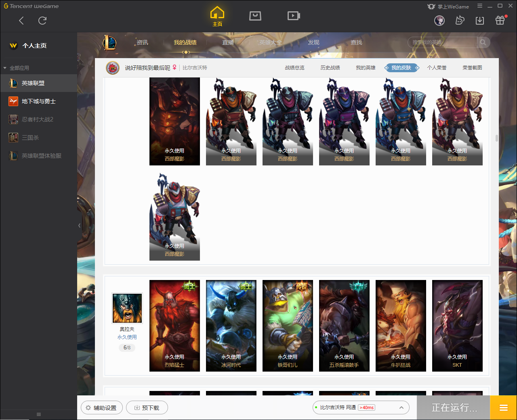Switch to 个人荣誉 sub-tab

(437, 68)
